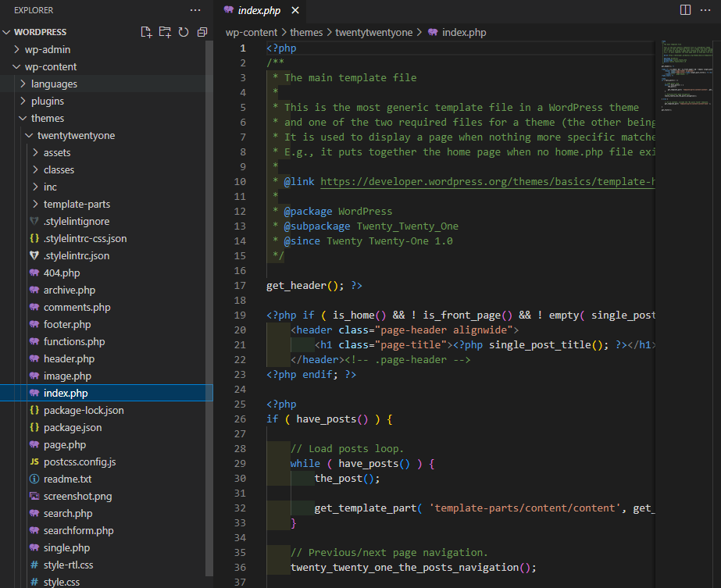Split the editor to the right
This screenshot has height=588, width=721.
point(685,9)
